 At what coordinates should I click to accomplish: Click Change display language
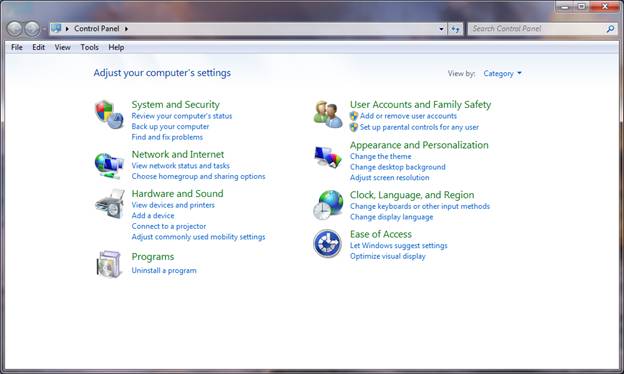point(392,217)
